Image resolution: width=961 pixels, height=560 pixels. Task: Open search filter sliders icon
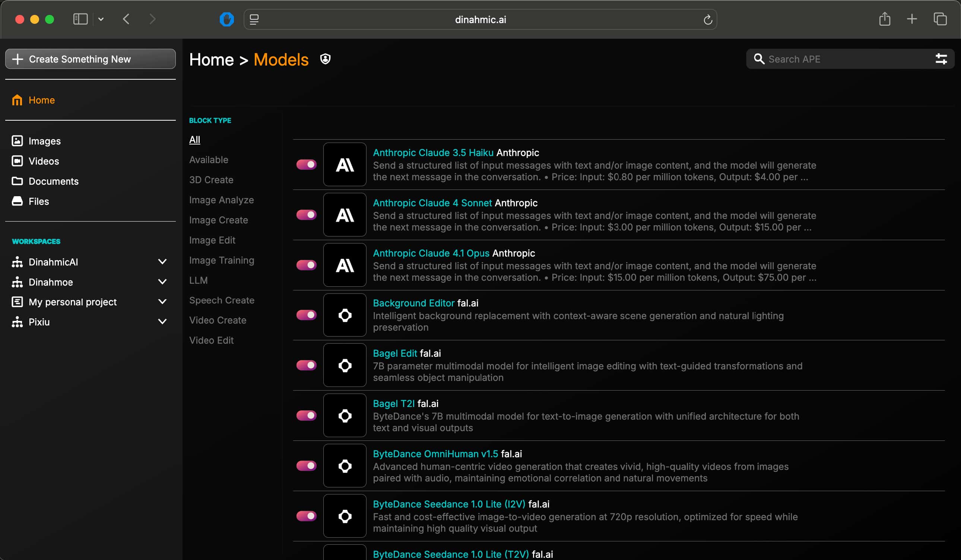coord(941,59)
